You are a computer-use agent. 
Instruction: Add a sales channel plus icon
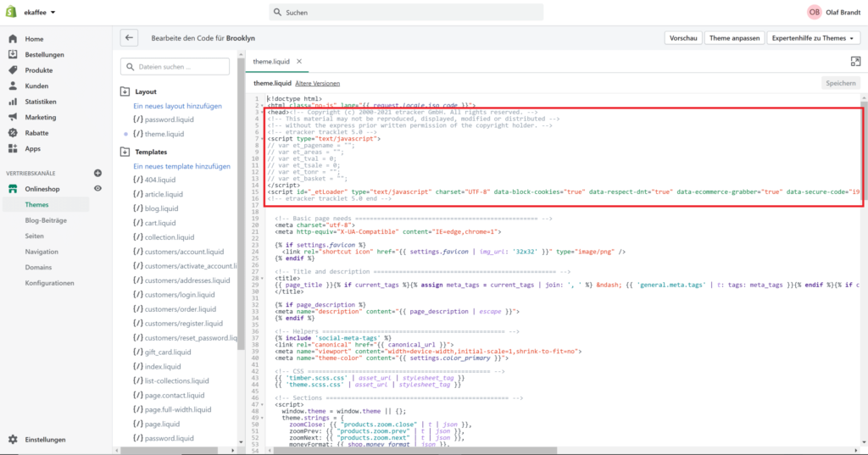tap(98, 173)
